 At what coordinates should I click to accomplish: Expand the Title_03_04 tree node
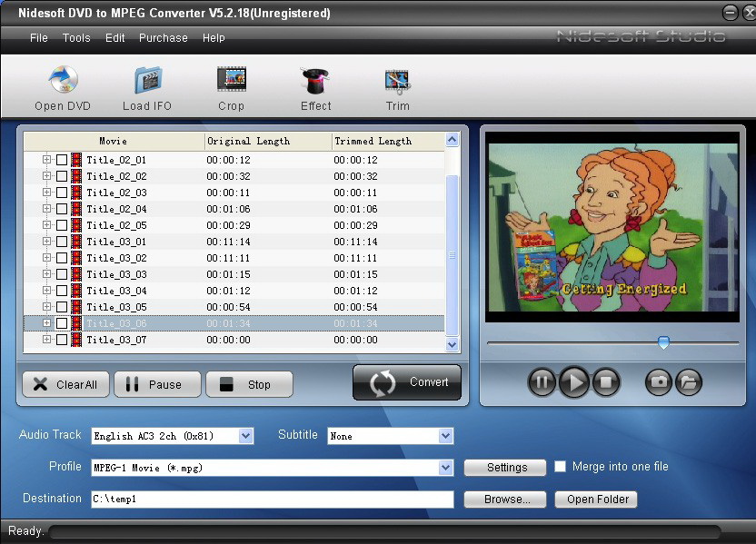(x=46, y=290)
